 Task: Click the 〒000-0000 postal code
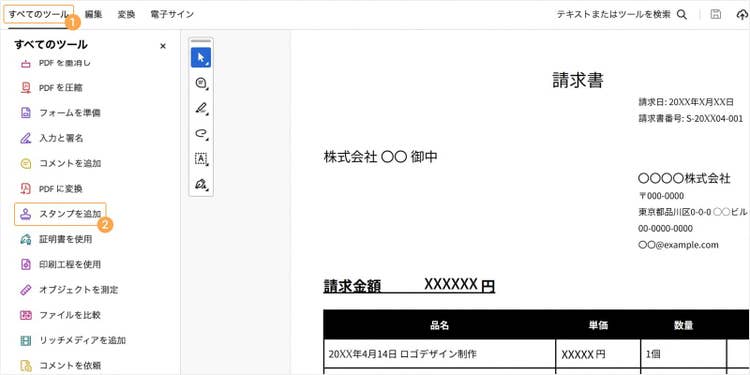(x=661, y=196)
